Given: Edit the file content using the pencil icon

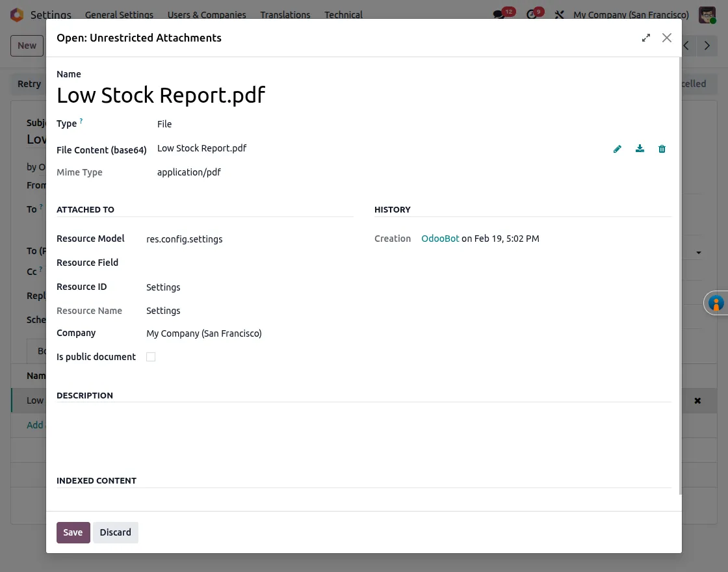Looking at the screenshot, I should [617, 149].
